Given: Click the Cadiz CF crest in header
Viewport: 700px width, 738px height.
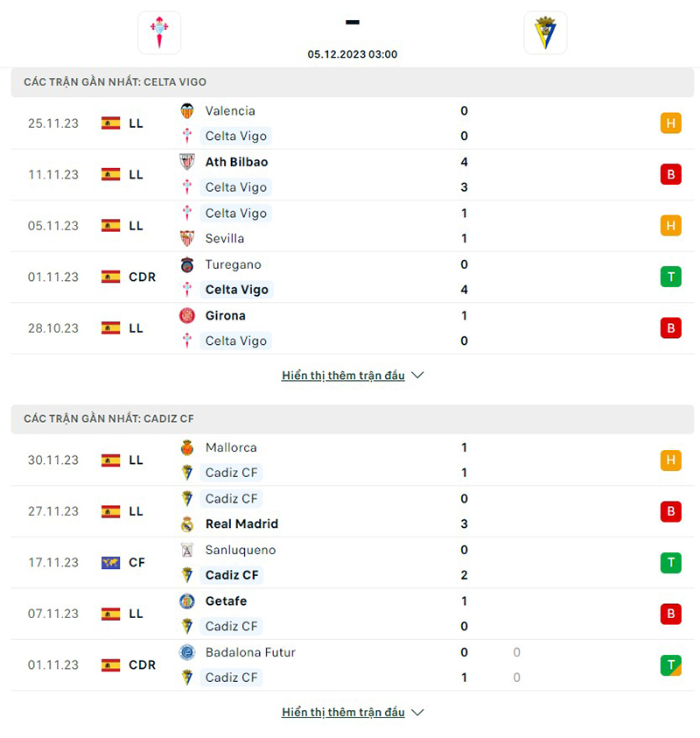Looking at the screenshot, I should tap(545, 33).
